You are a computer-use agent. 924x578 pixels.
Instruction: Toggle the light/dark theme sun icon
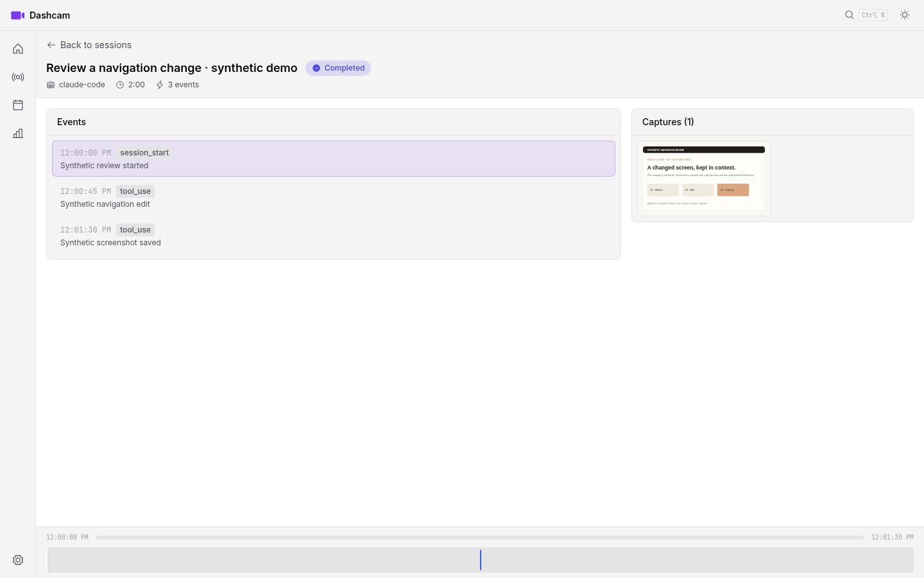[905, 15]
